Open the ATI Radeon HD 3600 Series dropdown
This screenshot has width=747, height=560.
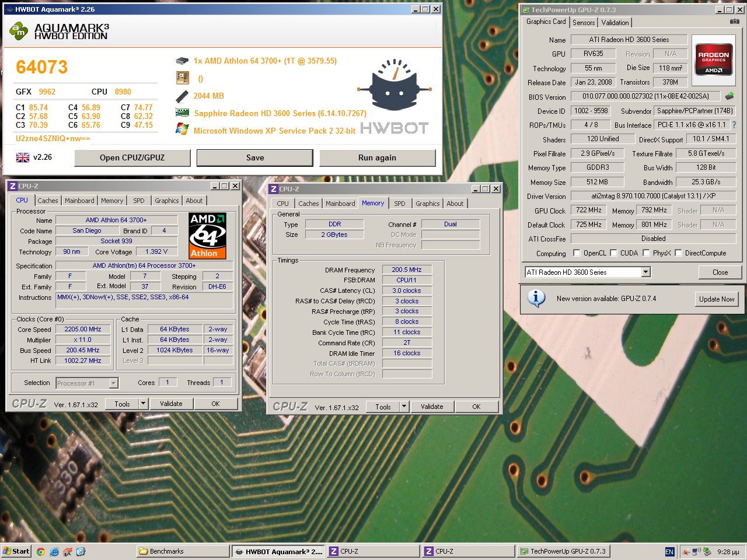[x=645, y=272]
